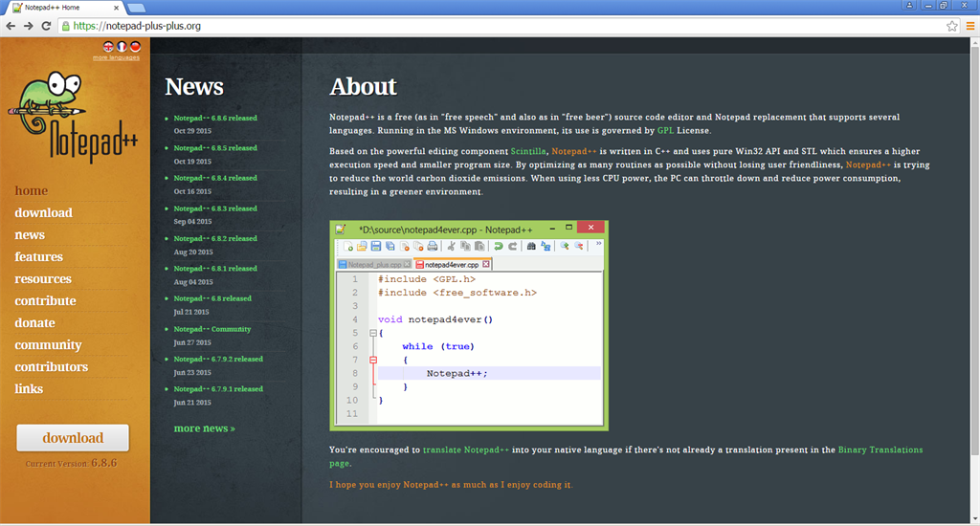Reload the page with the refresh icon
Viewport: 980px width, 526px height.
pos(46,26)
